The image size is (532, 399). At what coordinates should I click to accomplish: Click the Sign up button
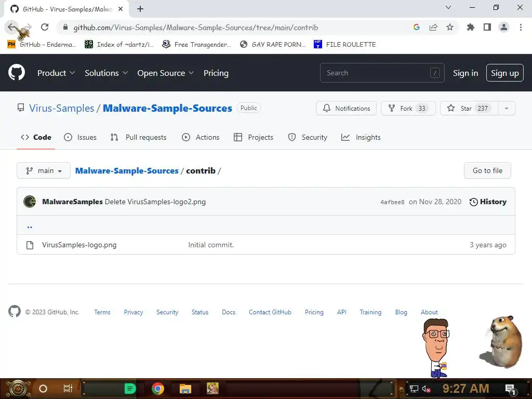click(x=504, y=73)
